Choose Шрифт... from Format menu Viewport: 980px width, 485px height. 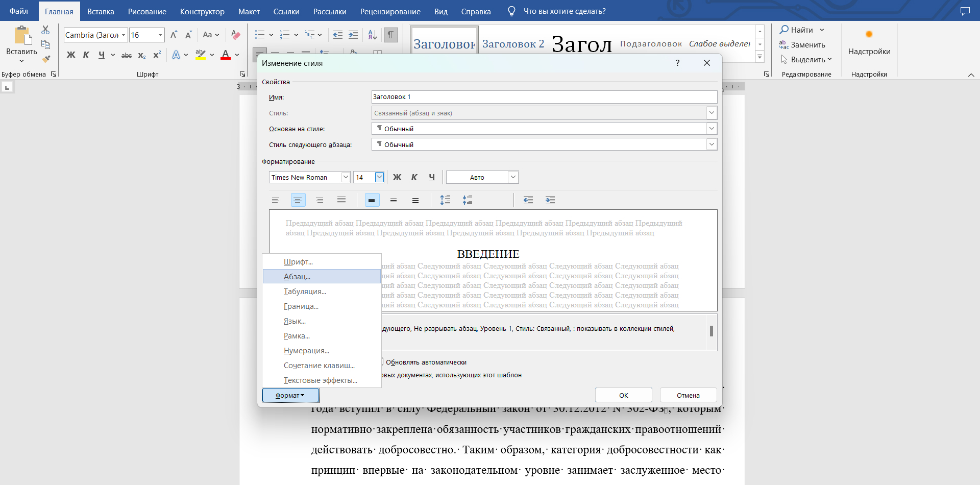tap(322, 261)
